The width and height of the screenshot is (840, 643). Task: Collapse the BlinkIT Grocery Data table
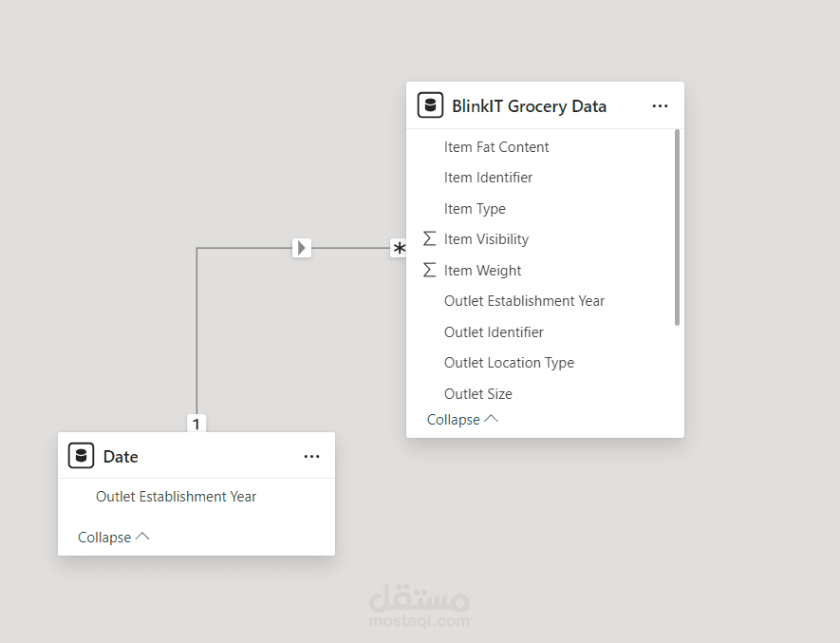462,419
